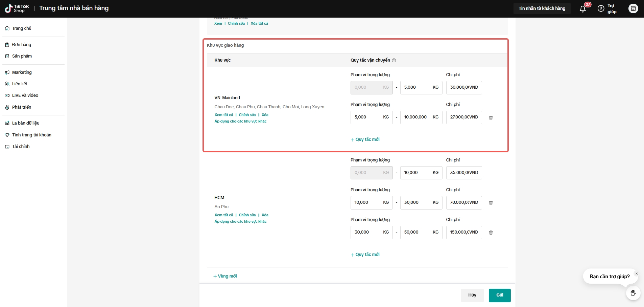Viewport: 644px width, 307px height.
Task: Add a new rule under VN-Mainland
Action: click(x=365, y=139)
